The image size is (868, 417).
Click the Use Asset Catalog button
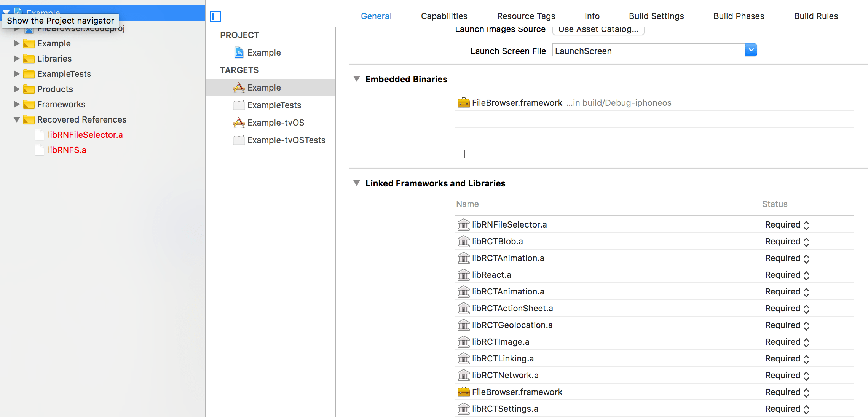pyautogui.click(x=598, y=29)
